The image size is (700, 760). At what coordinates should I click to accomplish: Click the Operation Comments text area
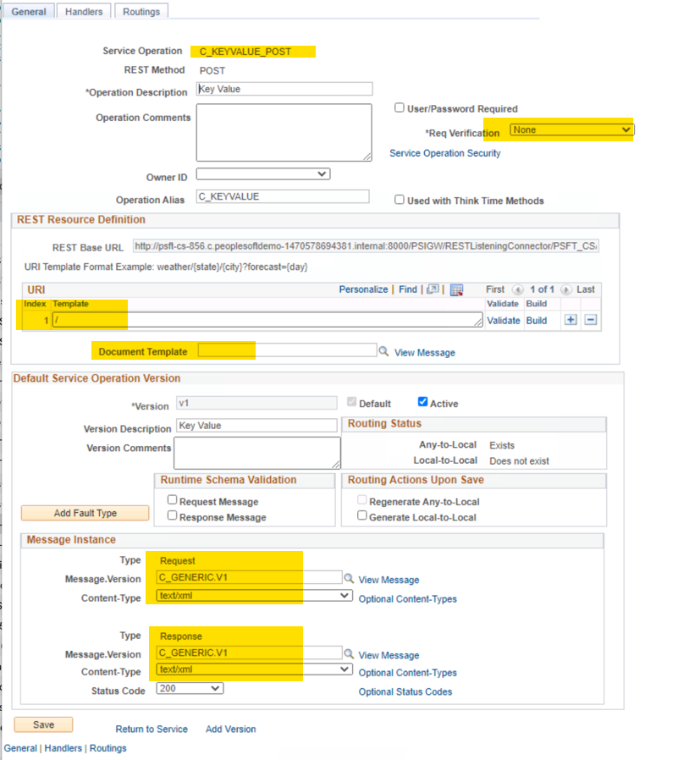[284, 131]
